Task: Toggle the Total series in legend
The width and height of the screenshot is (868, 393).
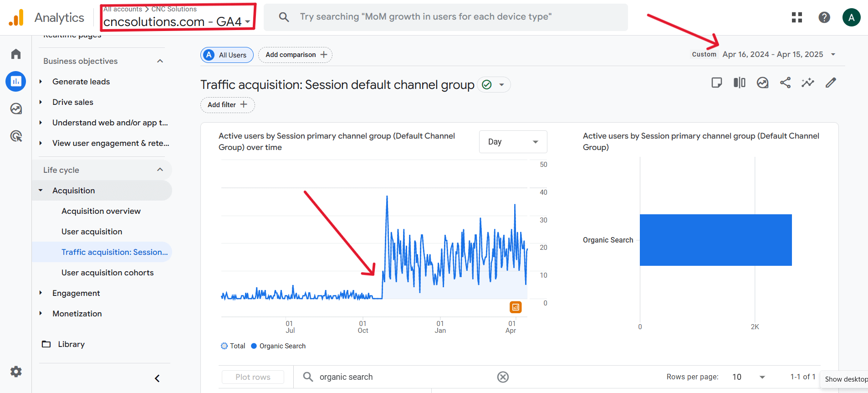Action: point(233,346)
